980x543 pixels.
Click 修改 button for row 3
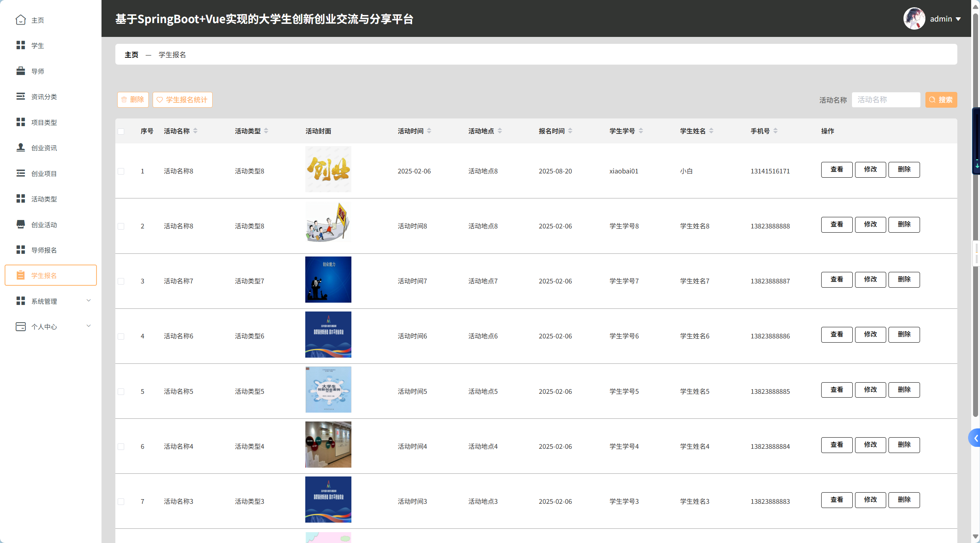870,280
